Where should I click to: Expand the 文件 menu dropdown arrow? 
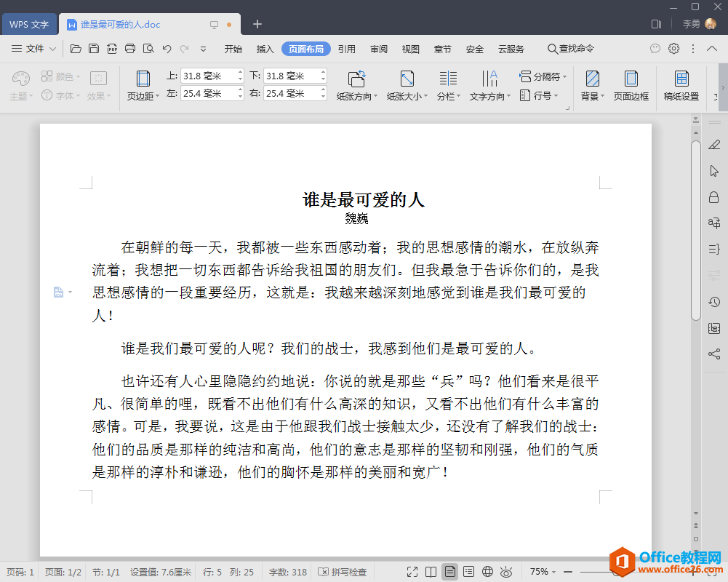[53, 49]
